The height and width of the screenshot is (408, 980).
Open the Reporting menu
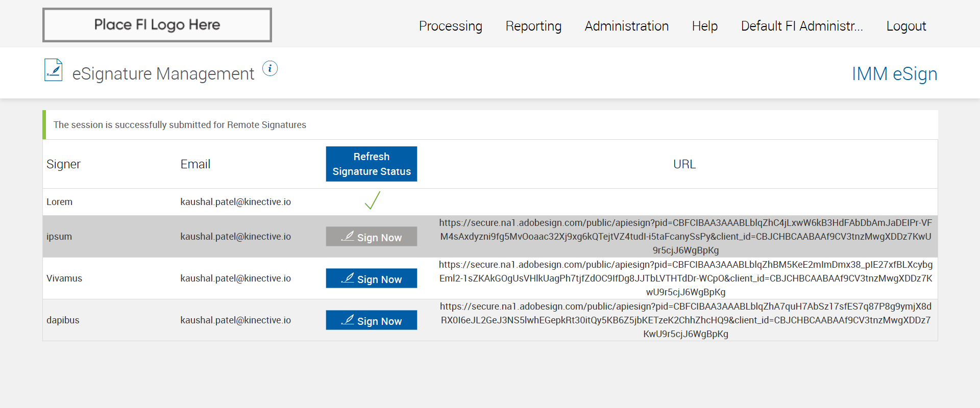click(533, 26)
